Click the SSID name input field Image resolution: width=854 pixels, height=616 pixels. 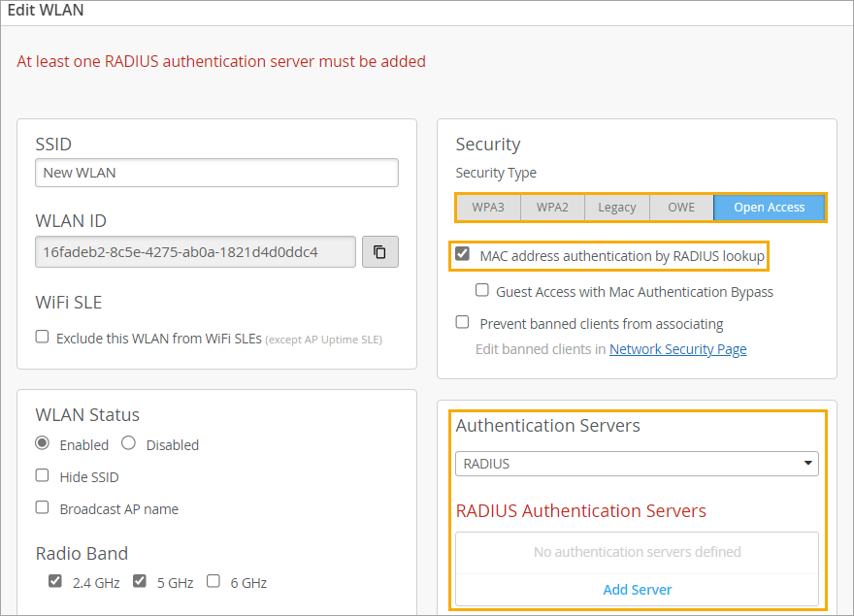coord(216,173)
